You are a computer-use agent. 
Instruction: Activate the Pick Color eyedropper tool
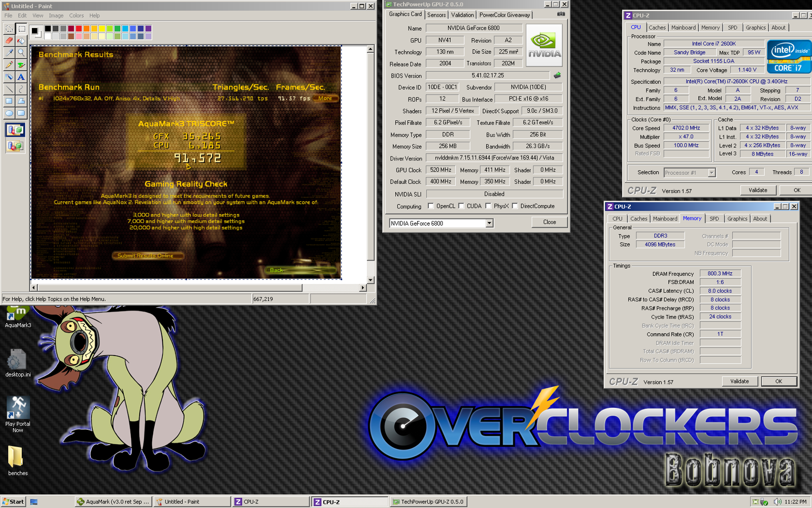click(9, 52)
